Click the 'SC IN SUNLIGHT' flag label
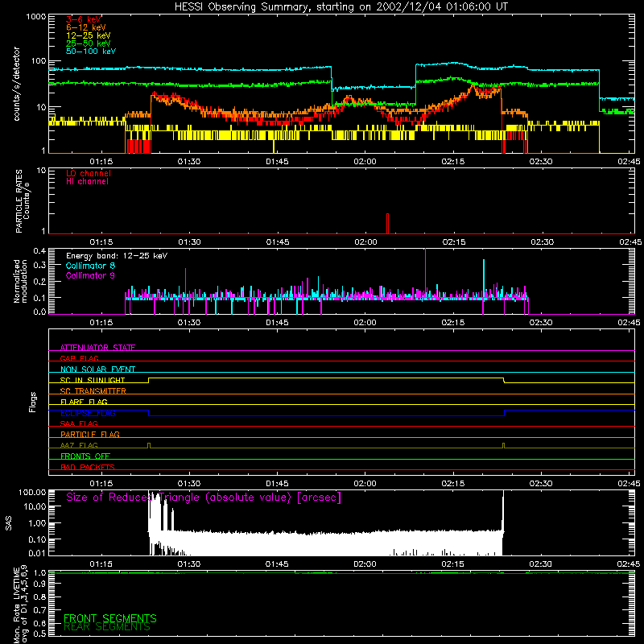 point(93,380)
